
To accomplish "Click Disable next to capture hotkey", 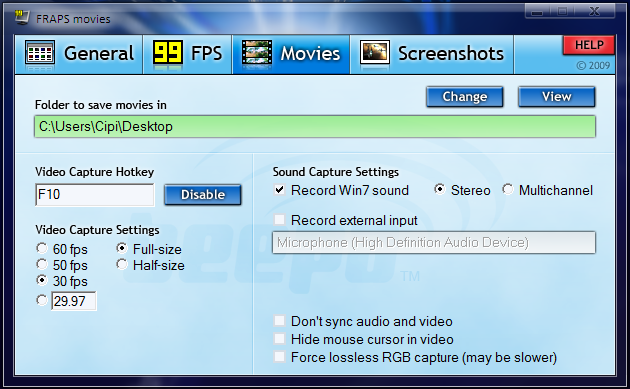I will click(202, 194).
